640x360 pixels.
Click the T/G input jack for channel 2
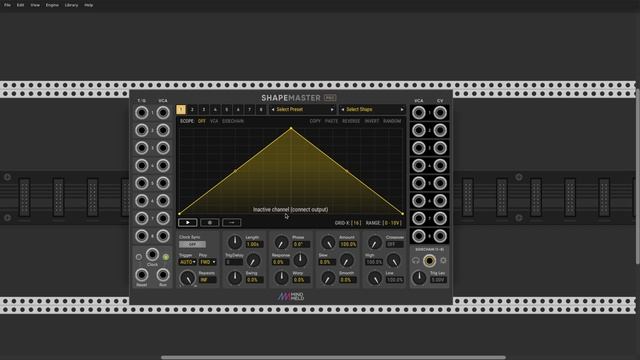point(142,130)
